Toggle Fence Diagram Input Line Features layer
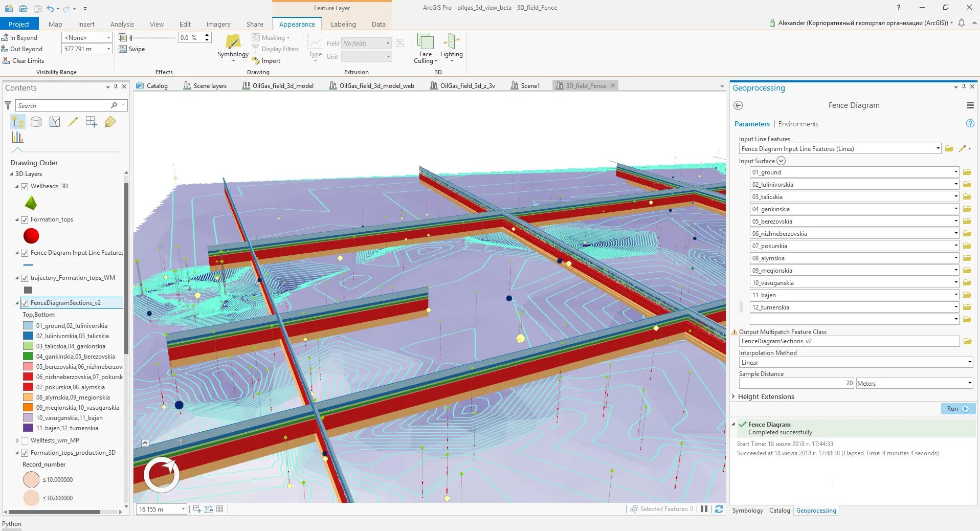This screenshot has width=980, height=531. [x=25, y=253]
